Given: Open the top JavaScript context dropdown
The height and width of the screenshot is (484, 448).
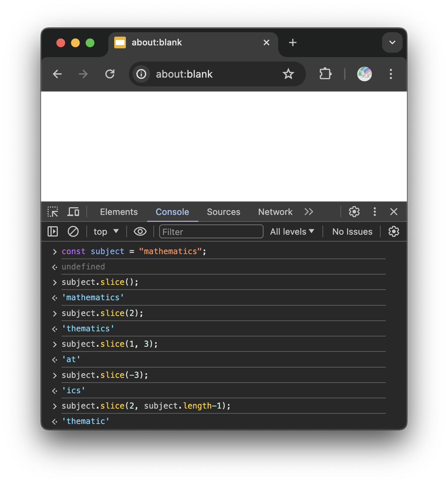Looking at the screenshot, I should (106, 231).
